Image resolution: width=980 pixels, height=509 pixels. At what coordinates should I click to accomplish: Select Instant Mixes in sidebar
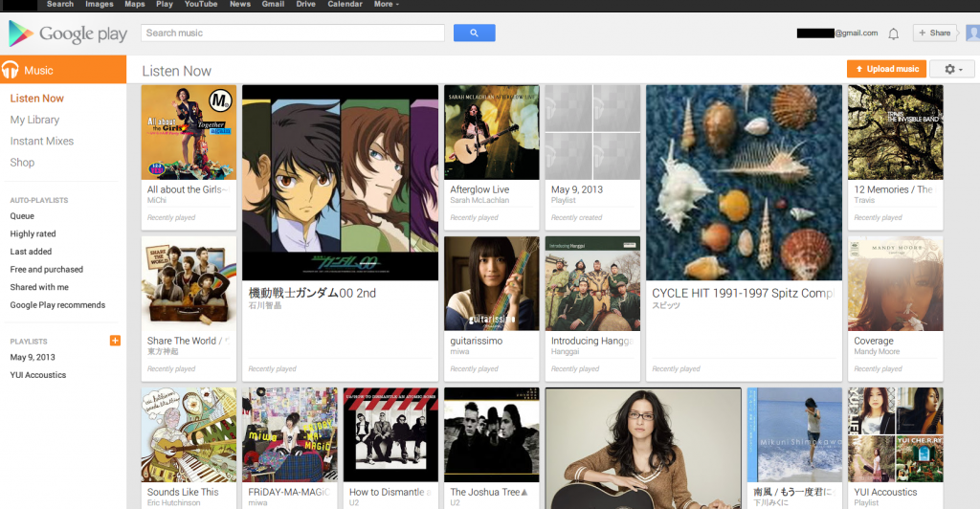[41, 141]
